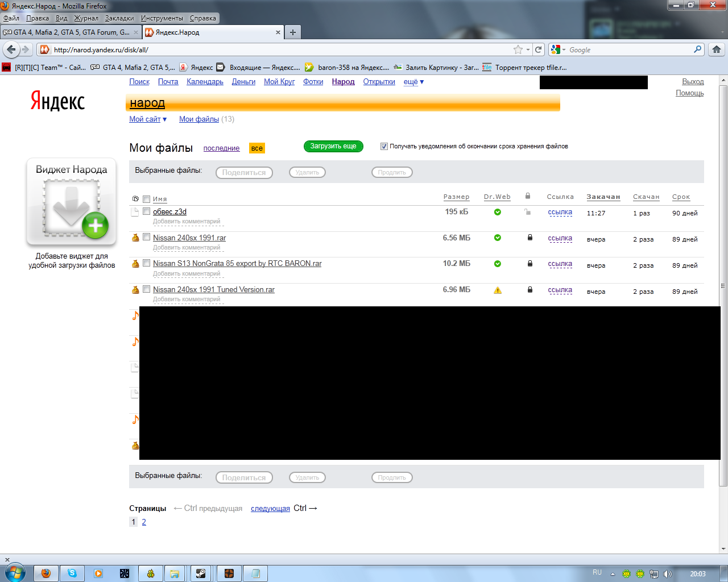Click the Firefox back arrow button

(11, 49)
